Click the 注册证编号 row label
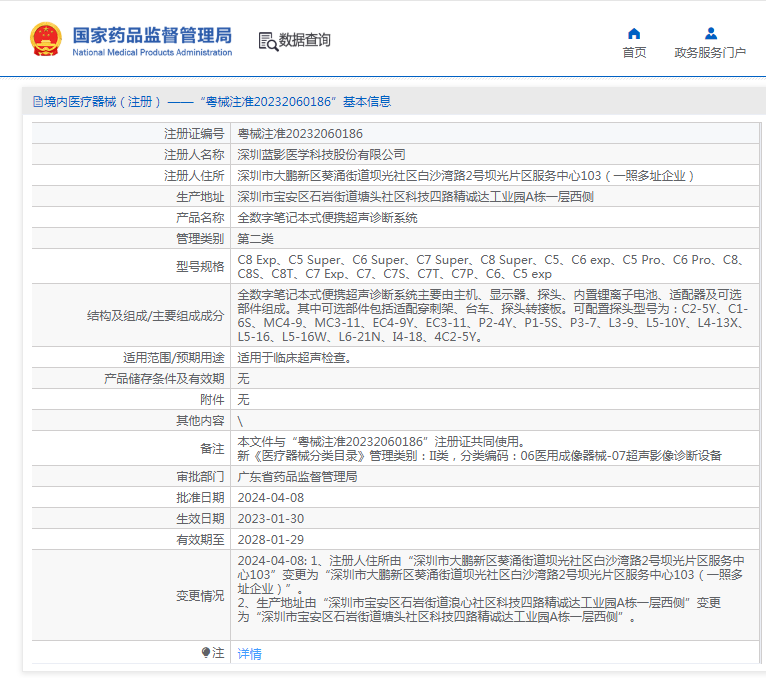 194,134
